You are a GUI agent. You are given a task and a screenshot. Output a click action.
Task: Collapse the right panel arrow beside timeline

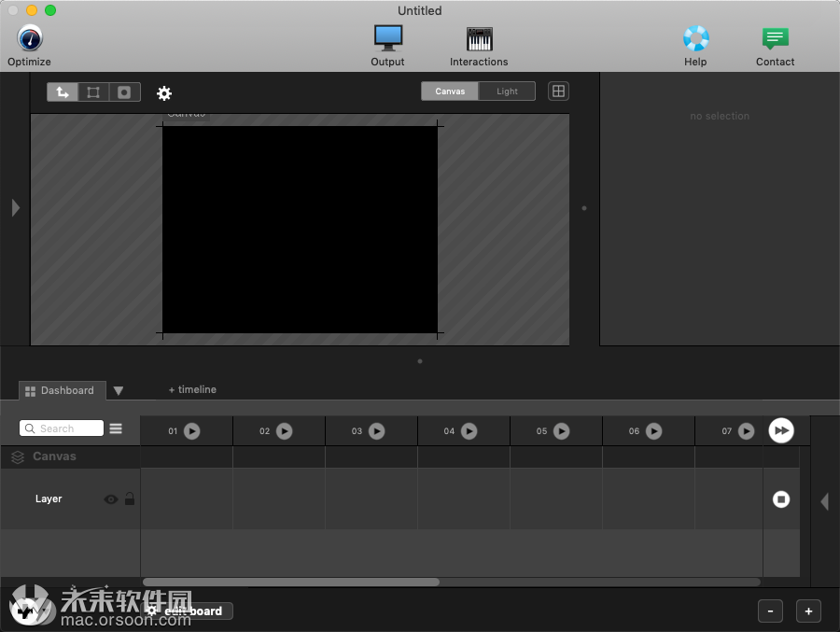coord(825,501)
